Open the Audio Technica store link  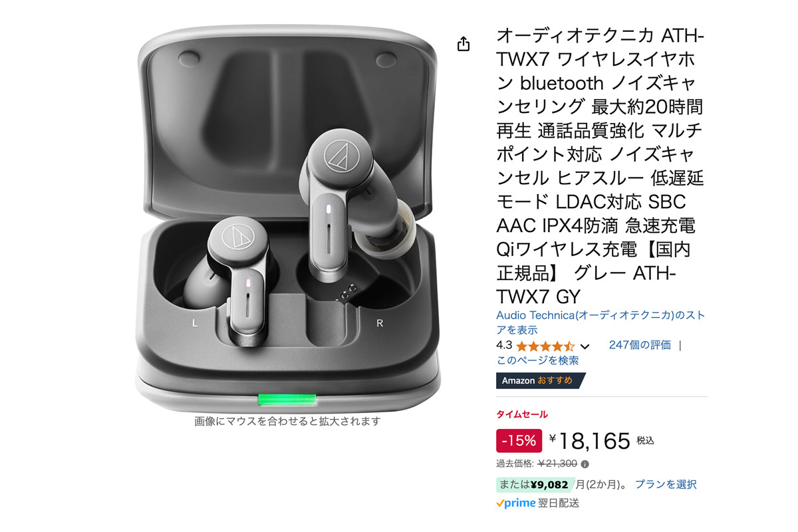[x=600, y=323]
